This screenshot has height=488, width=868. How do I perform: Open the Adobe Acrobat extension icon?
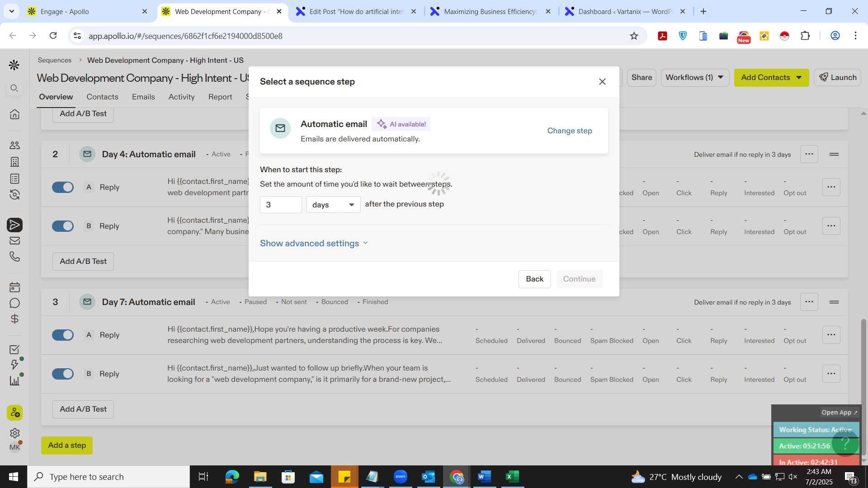click(662, 36)
